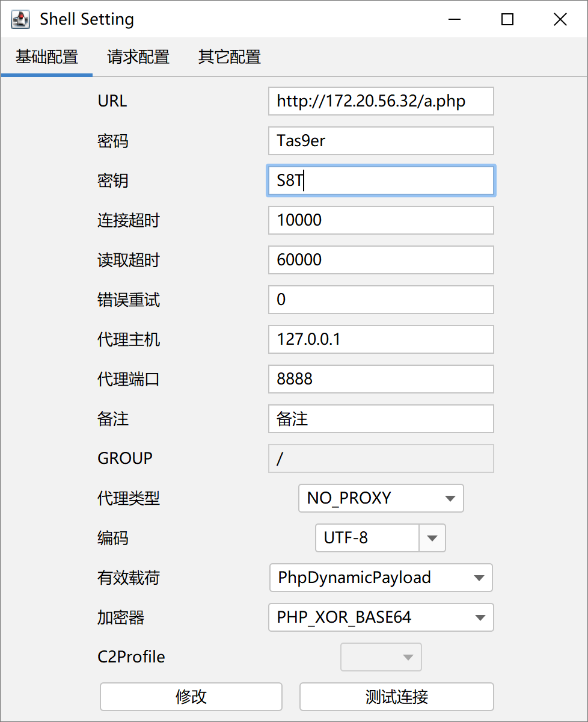Focus the 代理端口 field showing 8888
Image resolution: width=588 pixels, height=722 pixels.
pos(381,379)
